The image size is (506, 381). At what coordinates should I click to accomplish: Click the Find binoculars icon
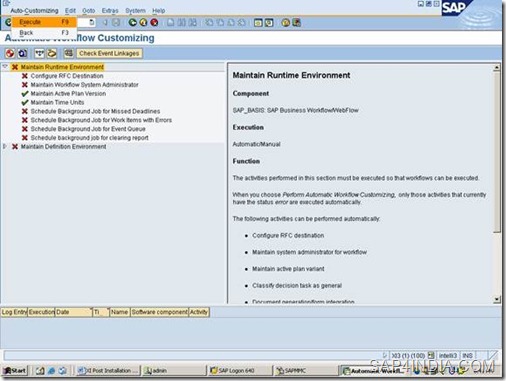click(x=182, y=22)
